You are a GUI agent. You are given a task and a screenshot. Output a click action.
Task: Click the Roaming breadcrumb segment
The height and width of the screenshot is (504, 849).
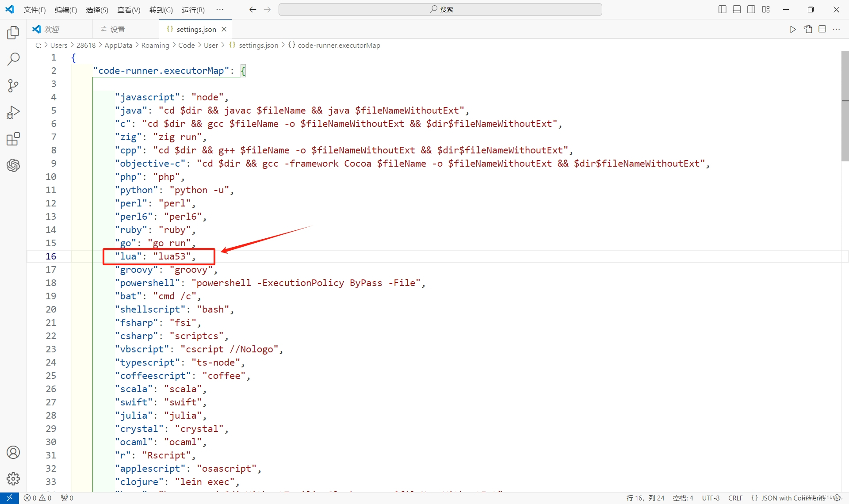point(155,45)
